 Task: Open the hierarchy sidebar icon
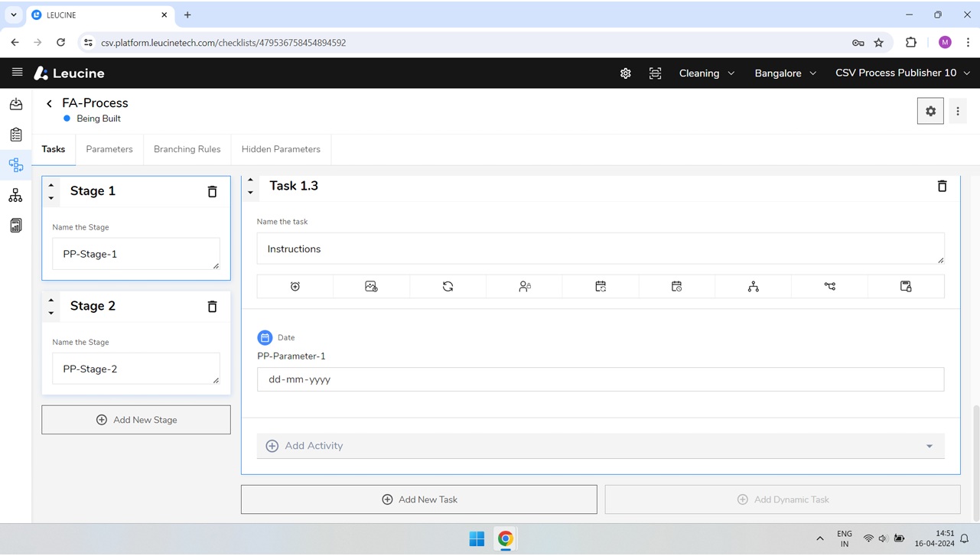[16, 196]
